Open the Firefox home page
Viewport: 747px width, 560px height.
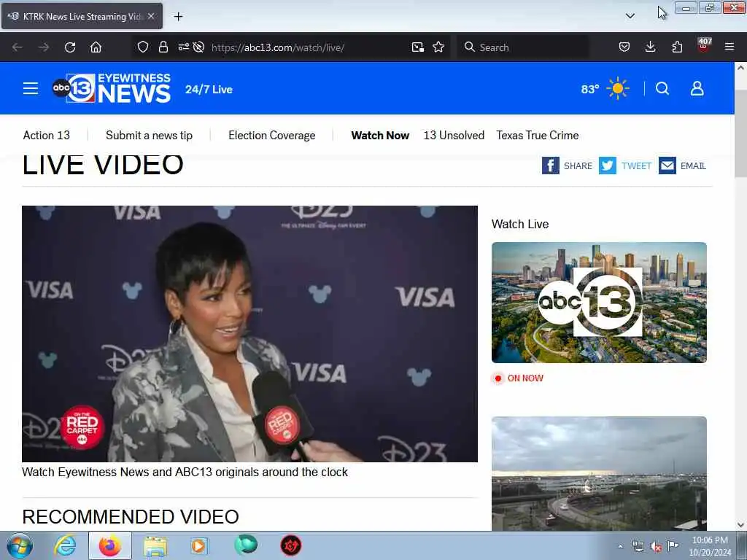[96, 47]
